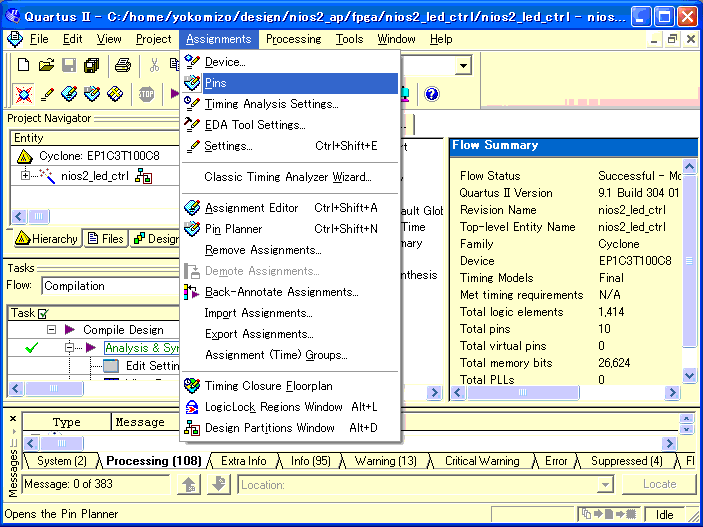Click the Flow Summary horizontal scrollbar thumb
The image size is (703, 527).
coord(523,393)
